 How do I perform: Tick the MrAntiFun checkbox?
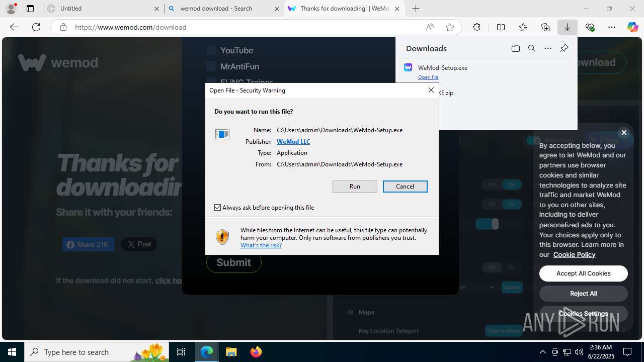(x=211, y=66)
